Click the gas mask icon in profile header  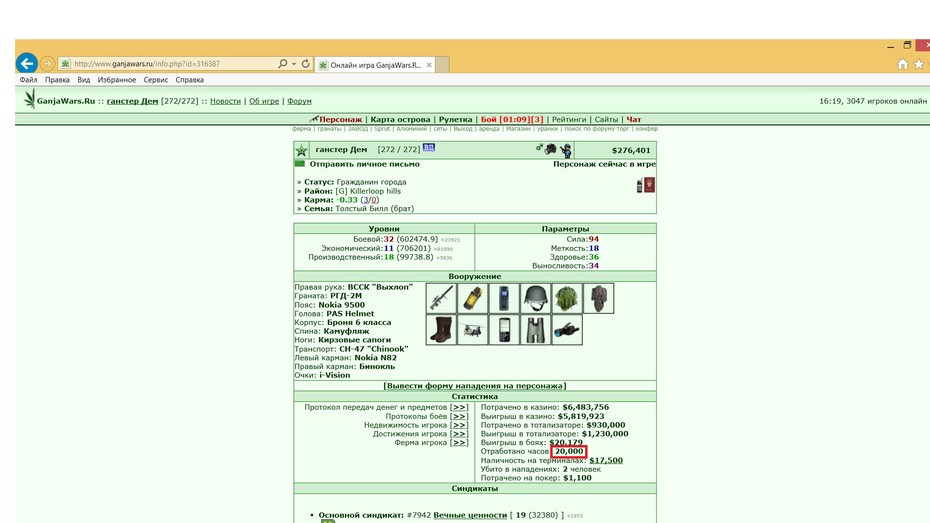(550, 149)
